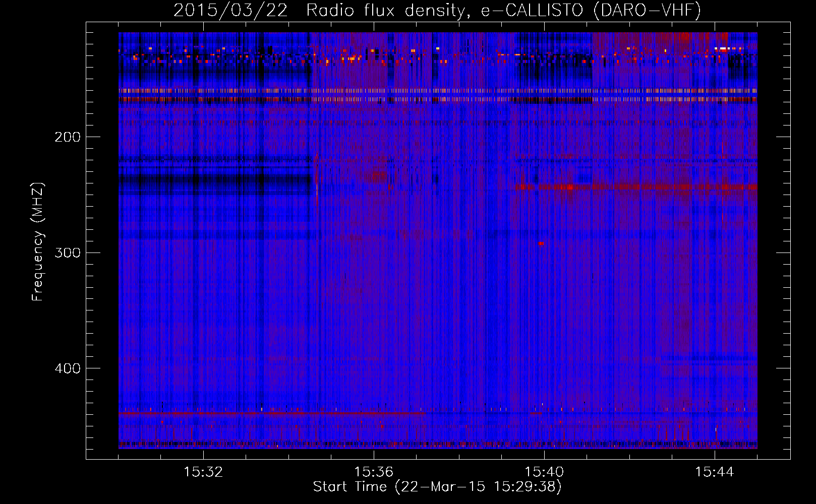Click the 'Frequency (MHZ)' axis label

click(38, 241)
